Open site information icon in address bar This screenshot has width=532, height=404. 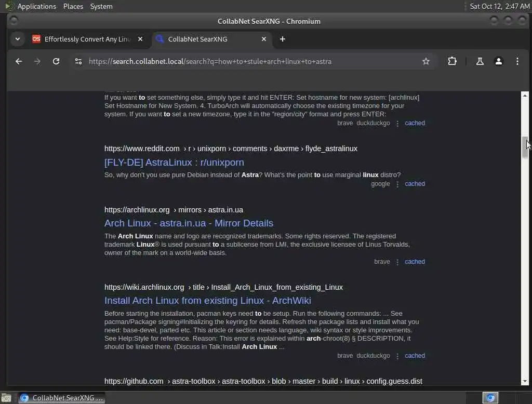pyautogui.click(x=78, y=61)
